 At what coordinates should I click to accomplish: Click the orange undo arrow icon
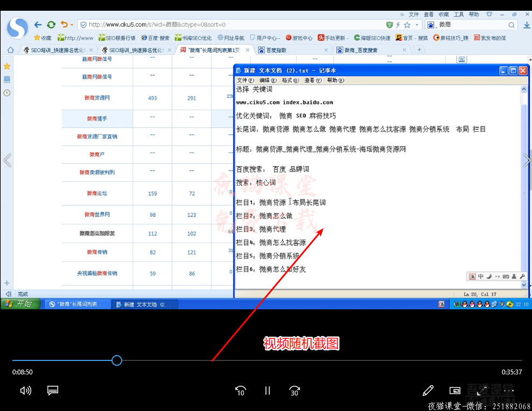tap(64, 24)
